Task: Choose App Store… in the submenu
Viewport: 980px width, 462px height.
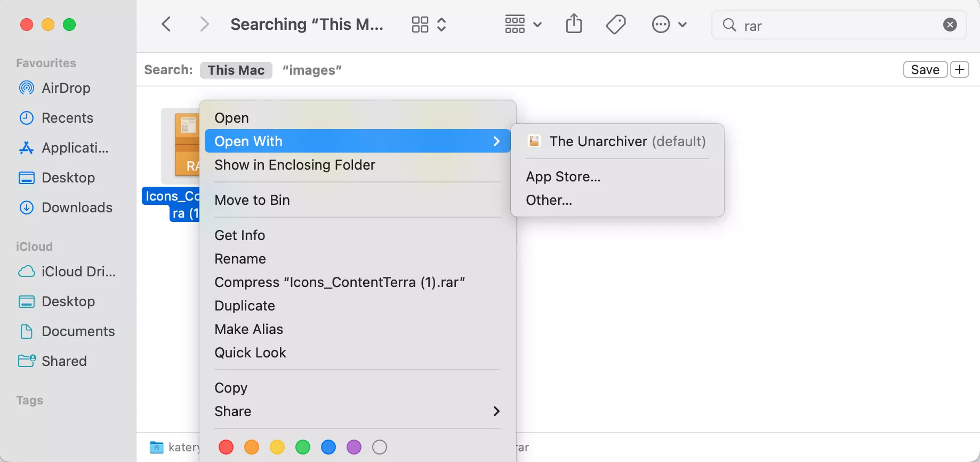Action: [x=617, y=176]
